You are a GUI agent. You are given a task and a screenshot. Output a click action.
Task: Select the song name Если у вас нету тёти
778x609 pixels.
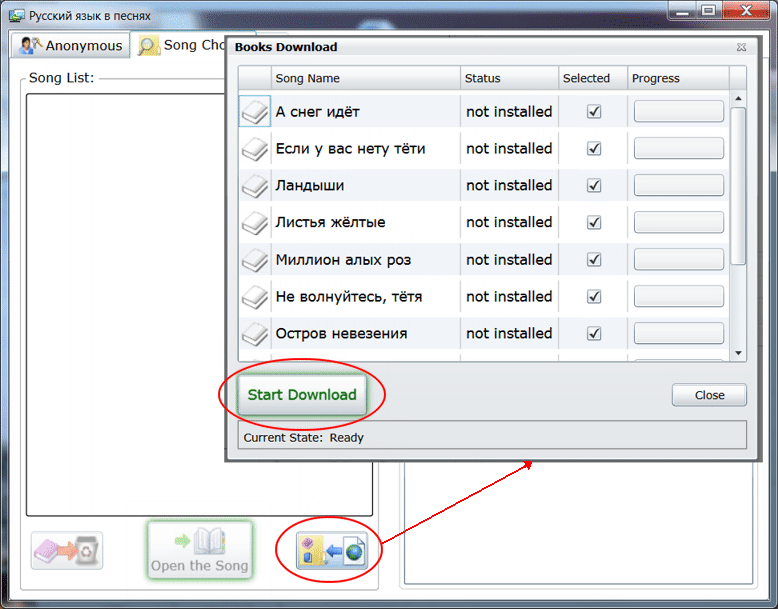click(350, 148)
